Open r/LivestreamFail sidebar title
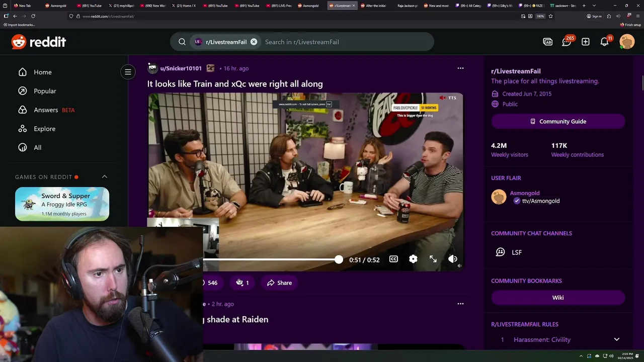 [x=516, y=71]
